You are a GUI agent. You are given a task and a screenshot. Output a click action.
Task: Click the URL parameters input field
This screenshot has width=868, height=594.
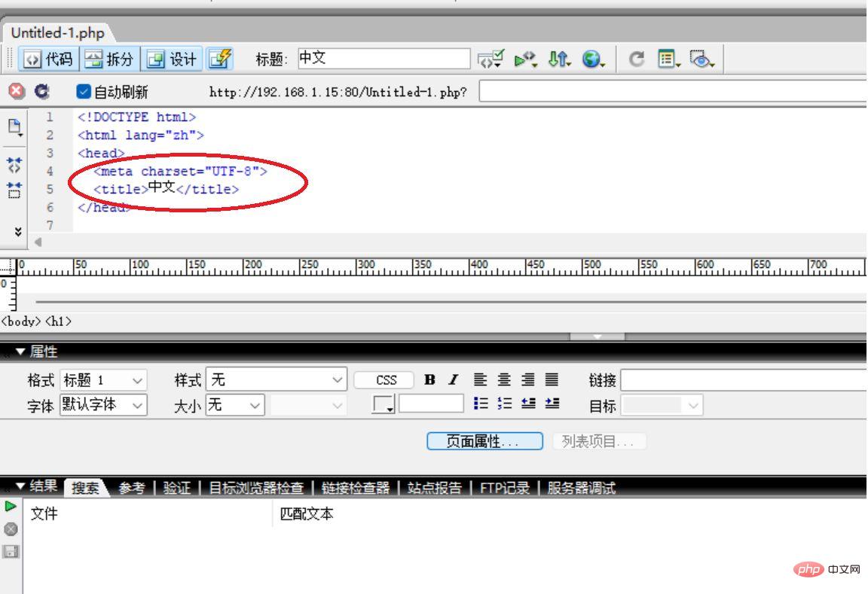click(x=673, y=91)
